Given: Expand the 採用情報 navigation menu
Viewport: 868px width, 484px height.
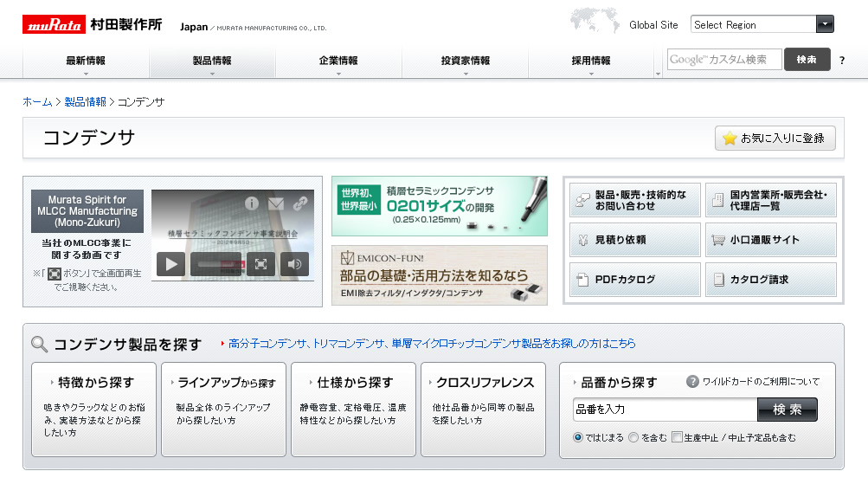Looking at the screenshot, I should pyautogui.click(x=591, y=61).
